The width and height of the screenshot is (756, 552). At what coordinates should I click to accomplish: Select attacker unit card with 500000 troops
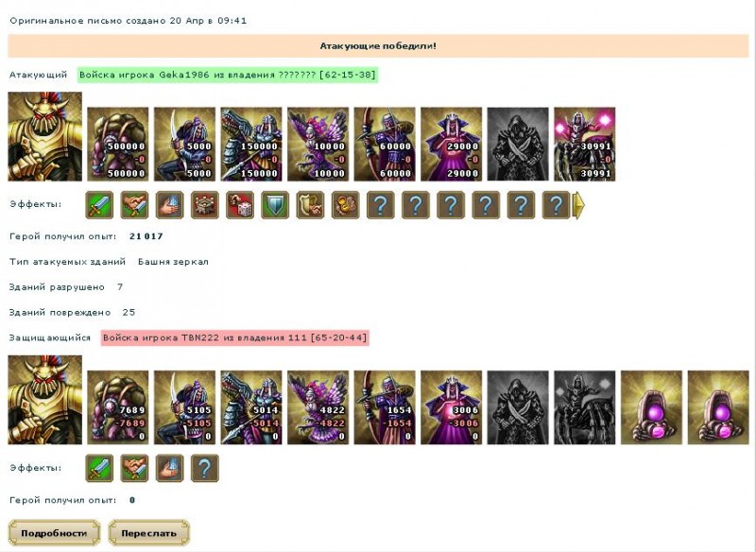[118, 145]
